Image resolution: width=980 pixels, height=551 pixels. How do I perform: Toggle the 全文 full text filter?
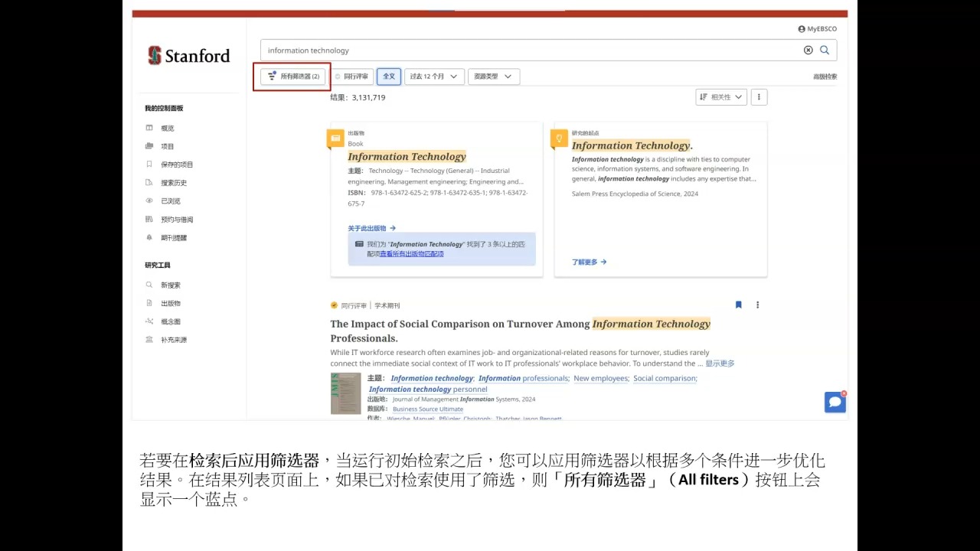[x=389, y=77]
